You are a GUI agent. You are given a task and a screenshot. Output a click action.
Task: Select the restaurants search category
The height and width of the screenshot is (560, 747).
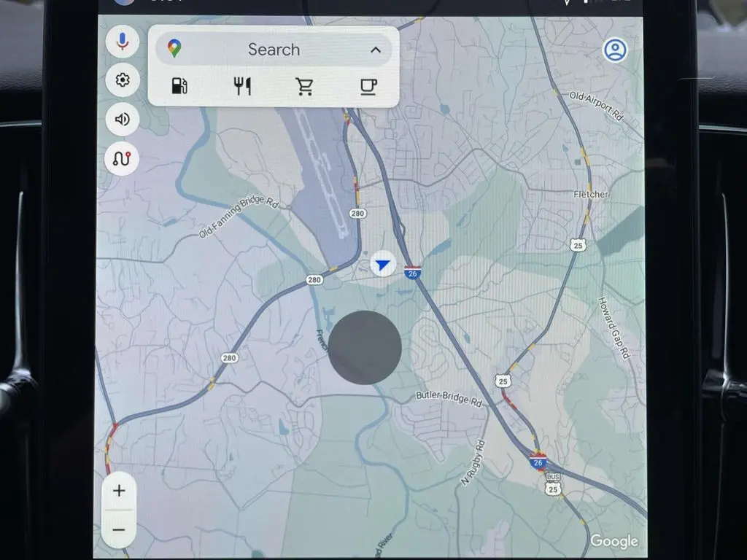tap(242, 87)
